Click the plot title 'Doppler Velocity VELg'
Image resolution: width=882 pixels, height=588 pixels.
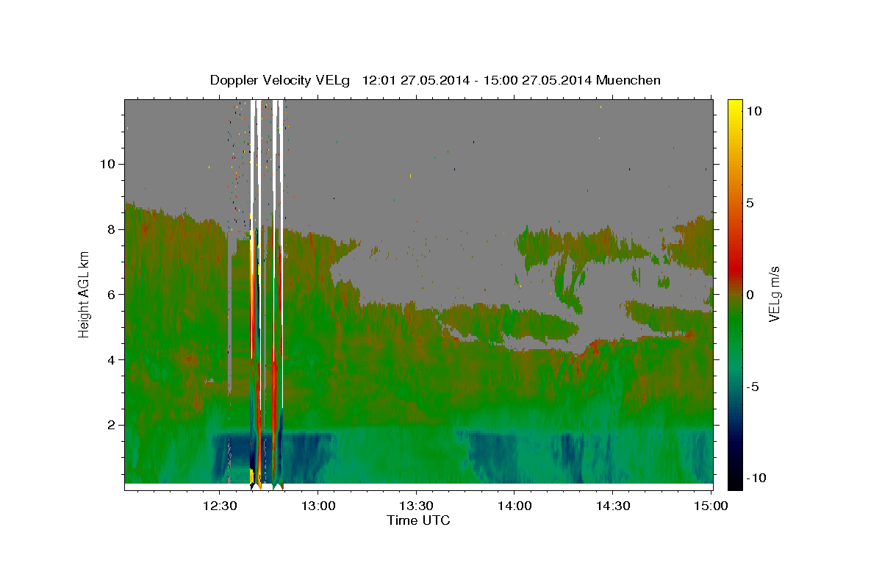(x=281, y=80)
